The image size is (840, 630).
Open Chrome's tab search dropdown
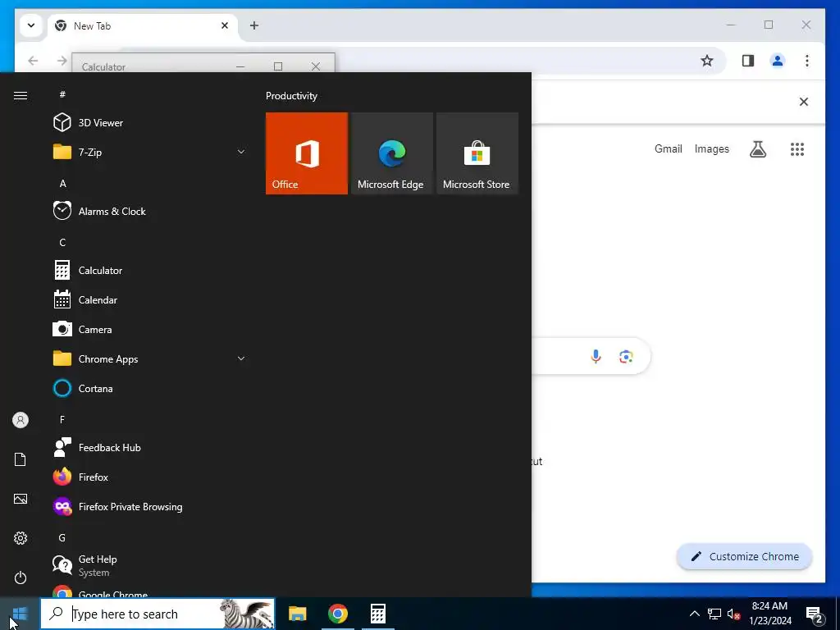coord(31,25)
